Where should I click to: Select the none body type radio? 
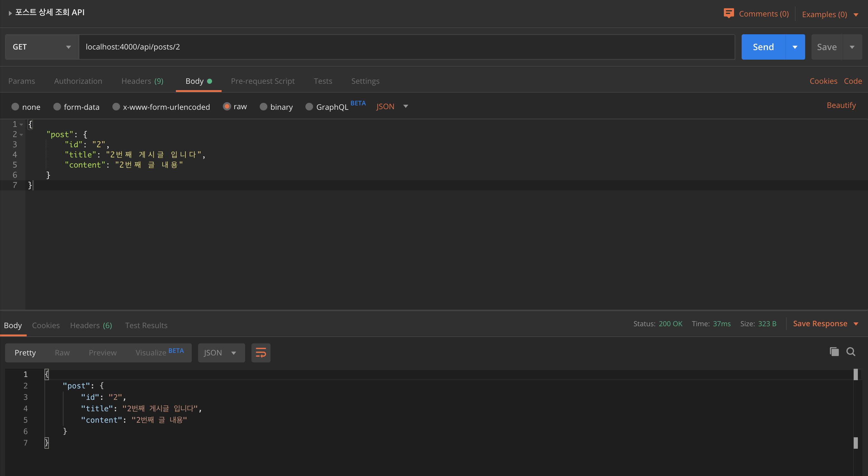[15, 107]
